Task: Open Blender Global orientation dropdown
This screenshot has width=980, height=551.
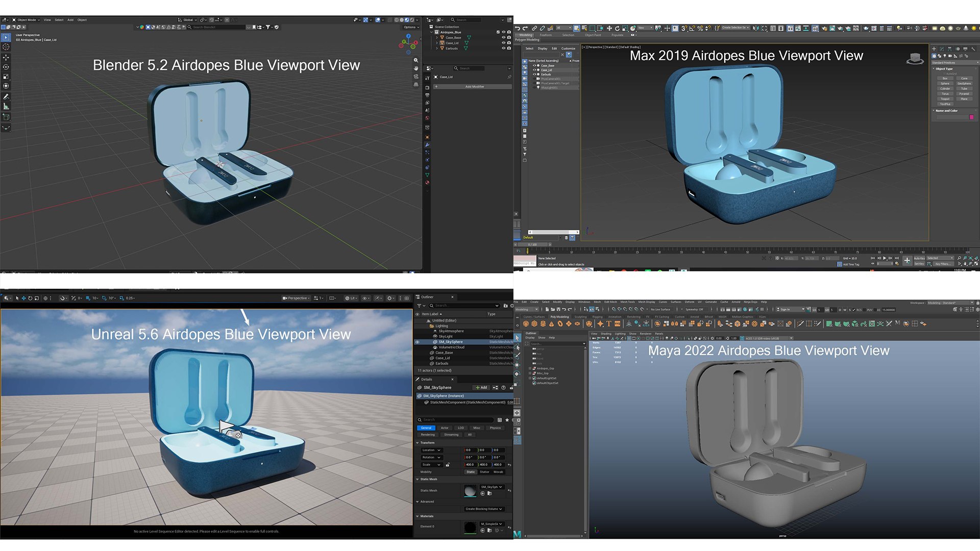Action: pos(187,20)
